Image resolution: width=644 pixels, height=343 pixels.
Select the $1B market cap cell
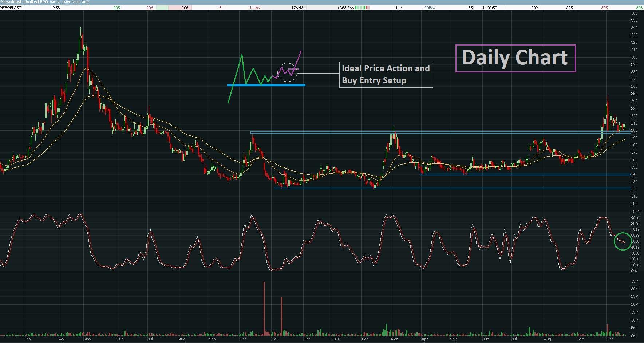click(399, 8)
